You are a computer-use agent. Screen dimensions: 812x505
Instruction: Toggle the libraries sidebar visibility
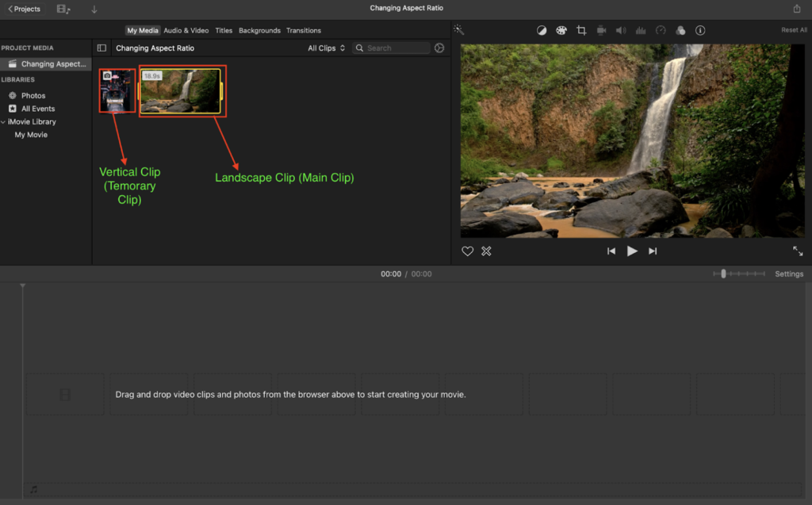pyautogui.click(x=101, y=48)
